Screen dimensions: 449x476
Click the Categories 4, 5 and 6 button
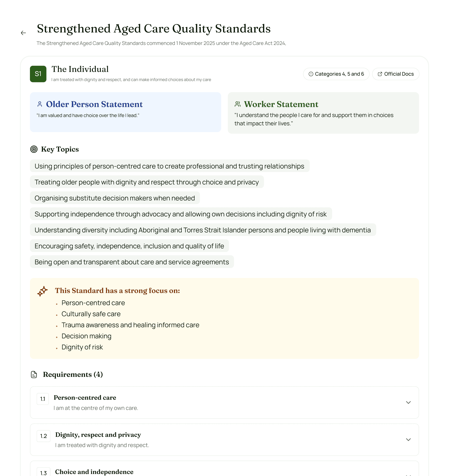coord(336,74)
